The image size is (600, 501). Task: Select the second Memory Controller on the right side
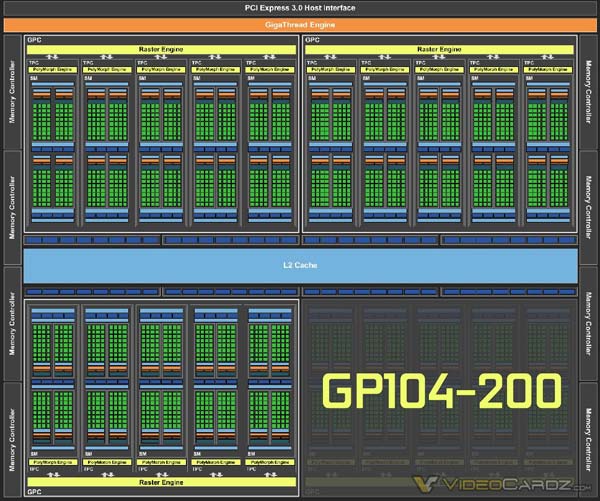pos(588,207)
